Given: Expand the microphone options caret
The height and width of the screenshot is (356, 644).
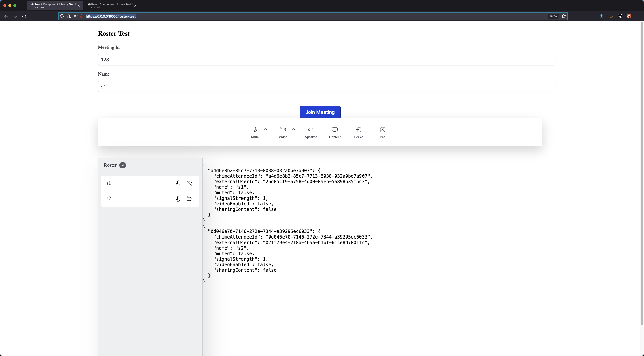Looking at the screenshot, I should coord(265,129).
